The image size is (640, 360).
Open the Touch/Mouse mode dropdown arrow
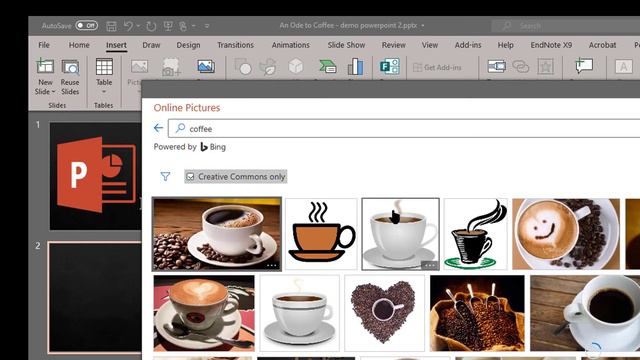(193, 26)
